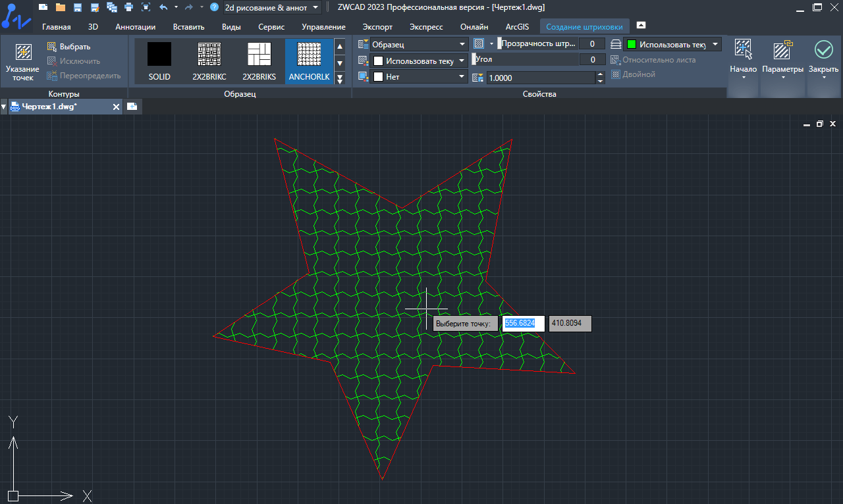Click the transparency value field showing 0
This screenshot has width=843, height=504.
[x=592, y=43]
